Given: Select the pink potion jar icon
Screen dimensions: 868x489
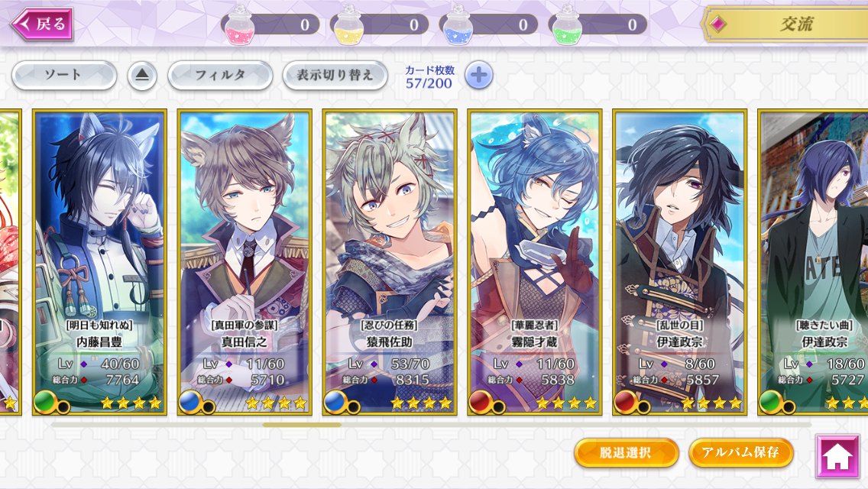Looking at the screenshot, I should click(x=240, y=25).
